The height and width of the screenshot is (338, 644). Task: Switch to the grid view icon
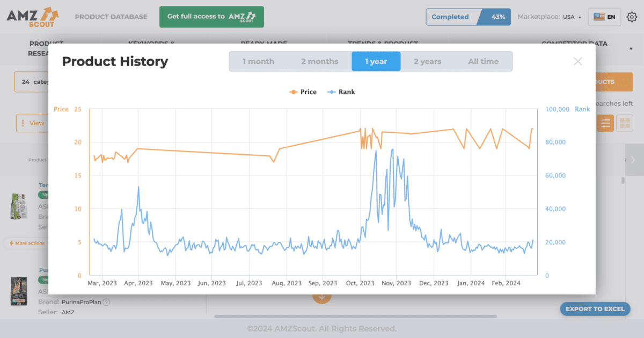pyautogui.click(x=625, y=123)
